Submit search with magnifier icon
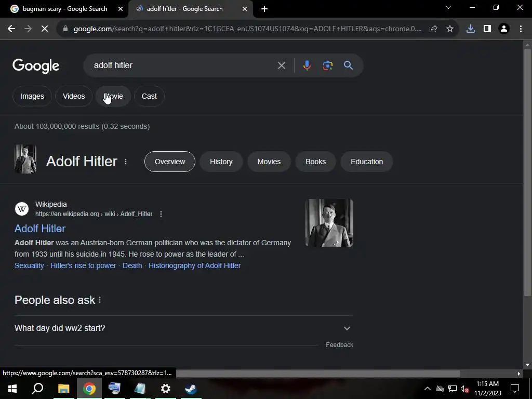 click(348, 65)
